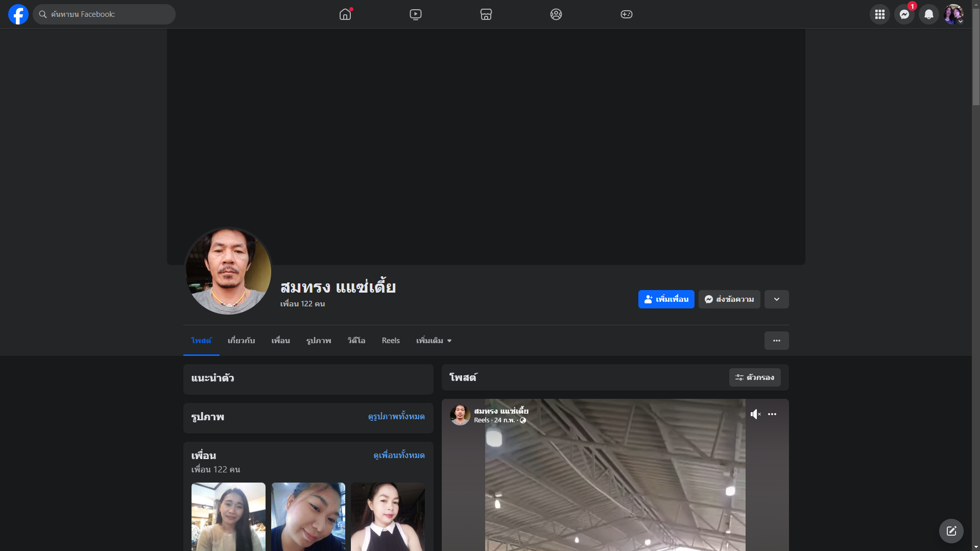Click the เพิ่มเพื่อน add friend button
980x551 pixels.
pos(666,299)
